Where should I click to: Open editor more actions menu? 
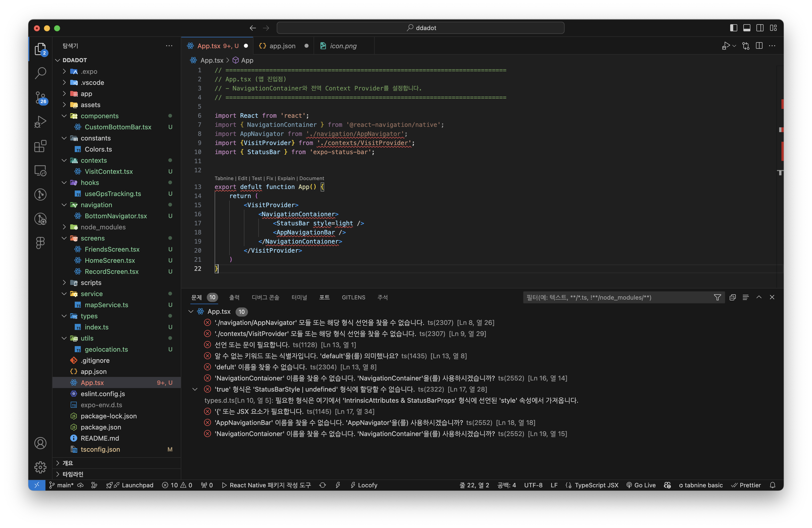772,46
